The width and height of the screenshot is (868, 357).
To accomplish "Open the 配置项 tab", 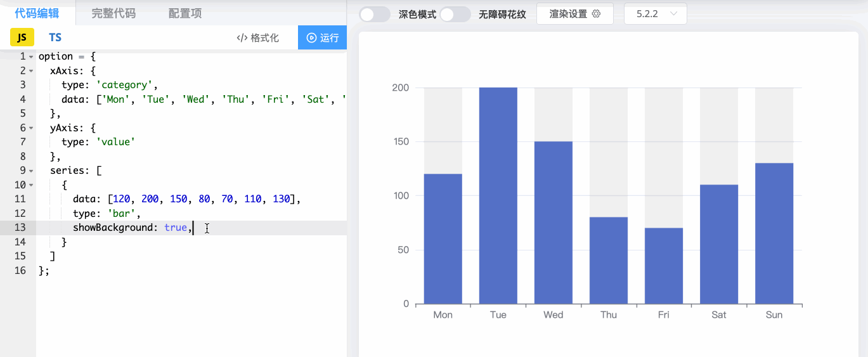I will pos(185,13).
